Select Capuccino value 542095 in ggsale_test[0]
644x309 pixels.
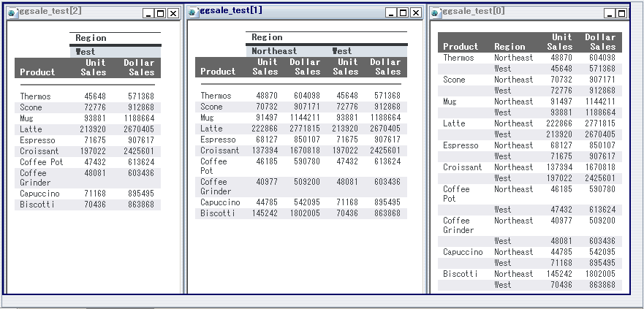click(602, 252)
